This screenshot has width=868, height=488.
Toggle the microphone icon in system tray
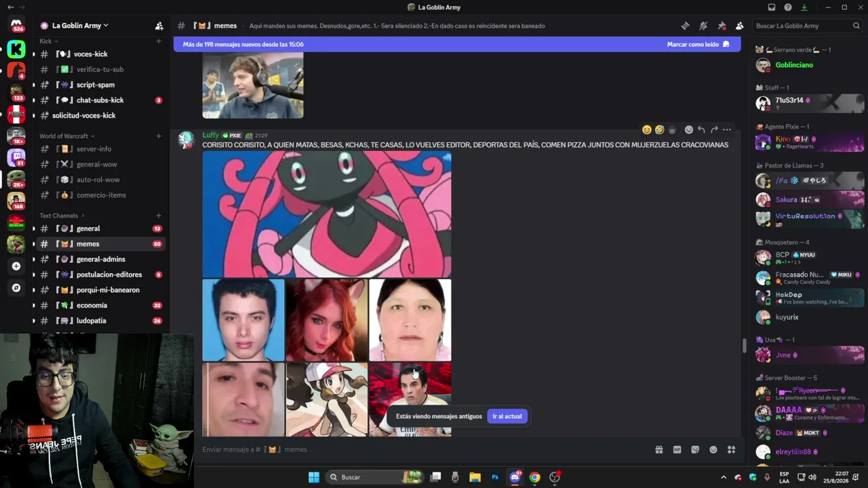[x=767, y=477]
